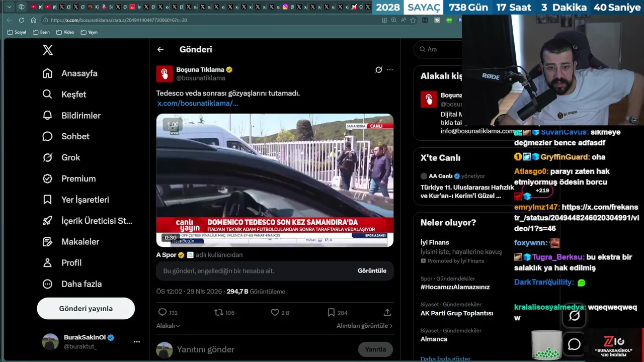Click browser home button
The image size is (644, 362).
[33, 20]
